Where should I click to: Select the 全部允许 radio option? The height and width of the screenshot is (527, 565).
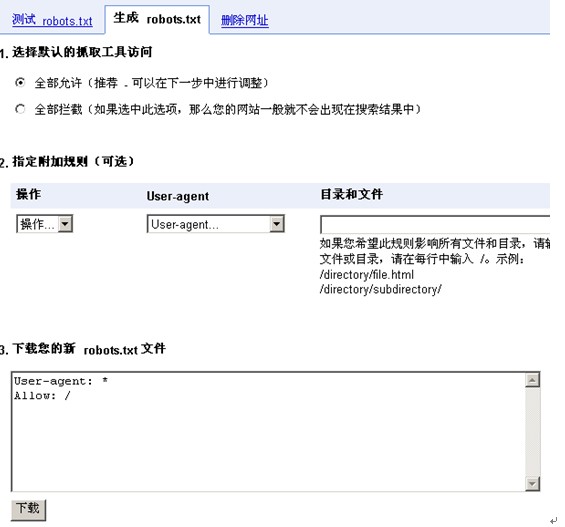(x=20, y=82)
